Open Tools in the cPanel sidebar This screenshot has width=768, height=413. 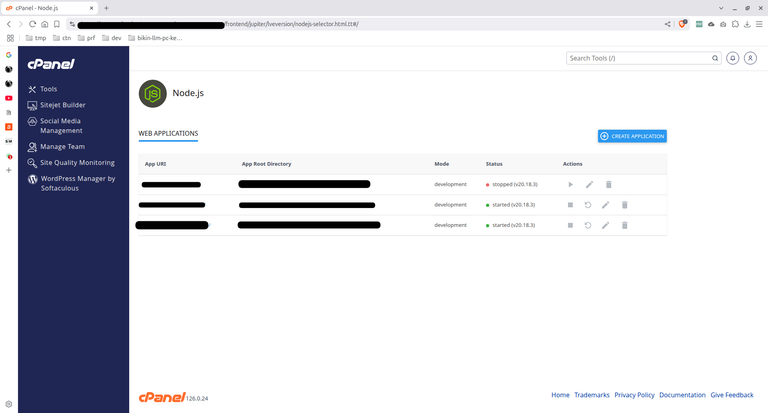click(48, 89)
